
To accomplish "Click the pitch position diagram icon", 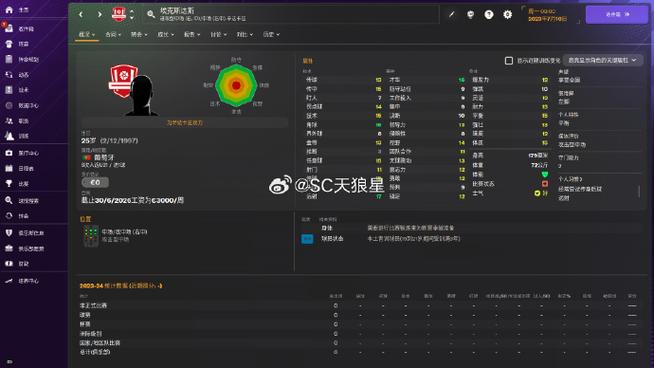I will [x=91, y=236].
